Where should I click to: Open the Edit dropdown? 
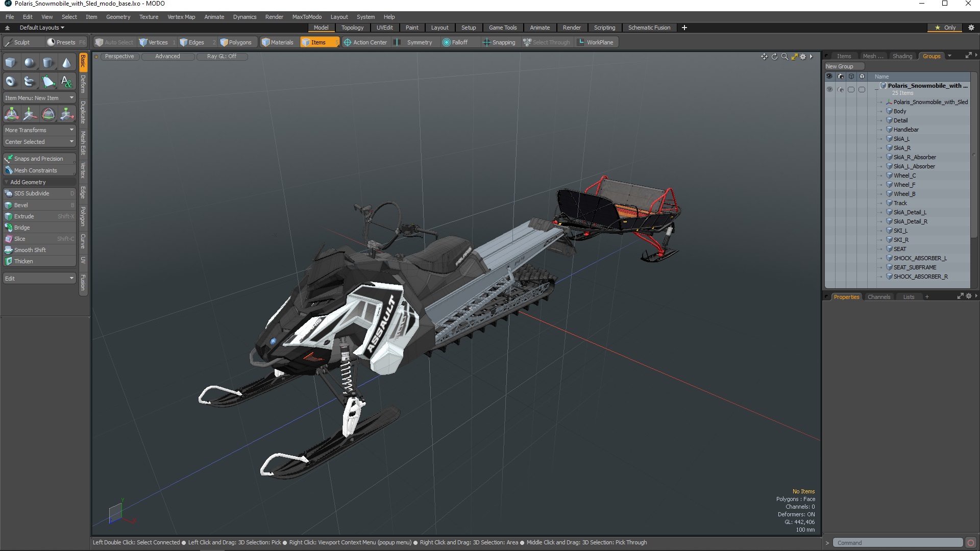coord(39,279)
